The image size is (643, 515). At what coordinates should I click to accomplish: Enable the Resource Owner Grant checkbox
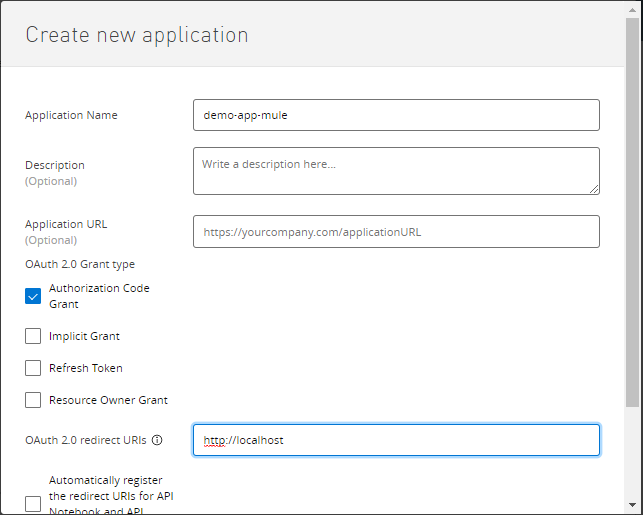pos(33,400)
